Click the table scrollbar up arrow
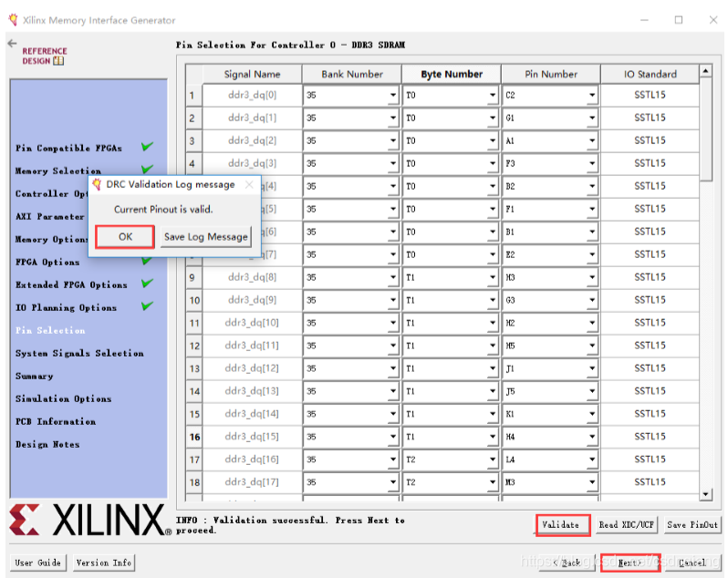 706,70
